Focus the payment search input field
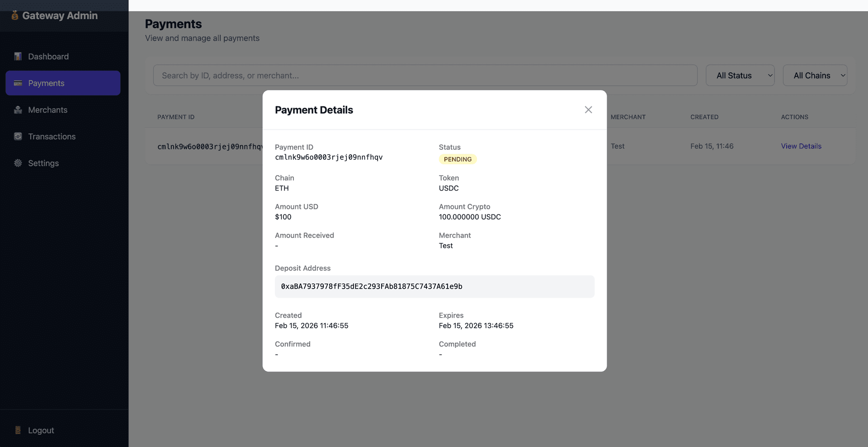The image size is (868, 447). (x=425, y=76)
